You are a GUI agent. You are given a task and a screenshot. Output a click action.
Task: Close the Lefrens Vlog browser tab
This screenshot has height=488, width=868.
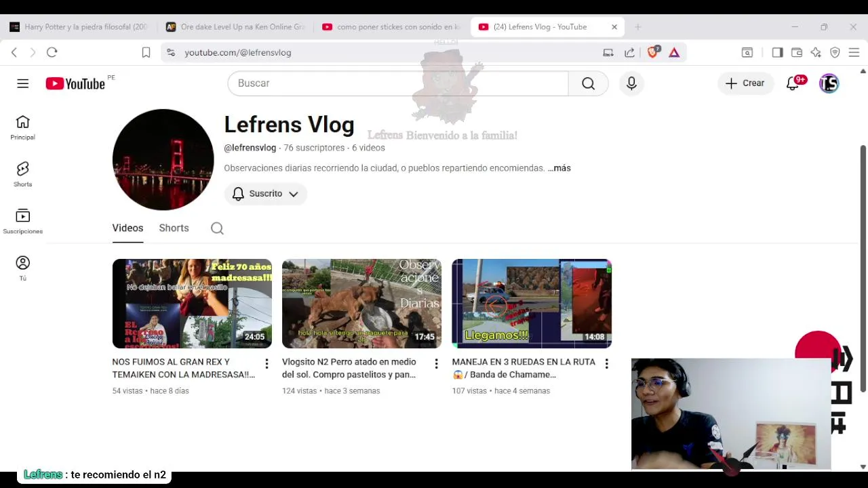[614, 27]
